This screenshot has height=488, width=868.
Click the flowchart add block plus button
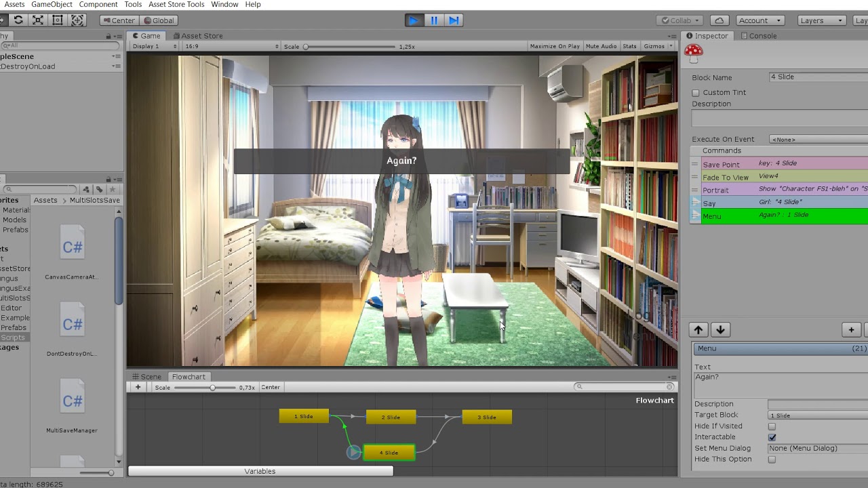[x=138, y=387]
